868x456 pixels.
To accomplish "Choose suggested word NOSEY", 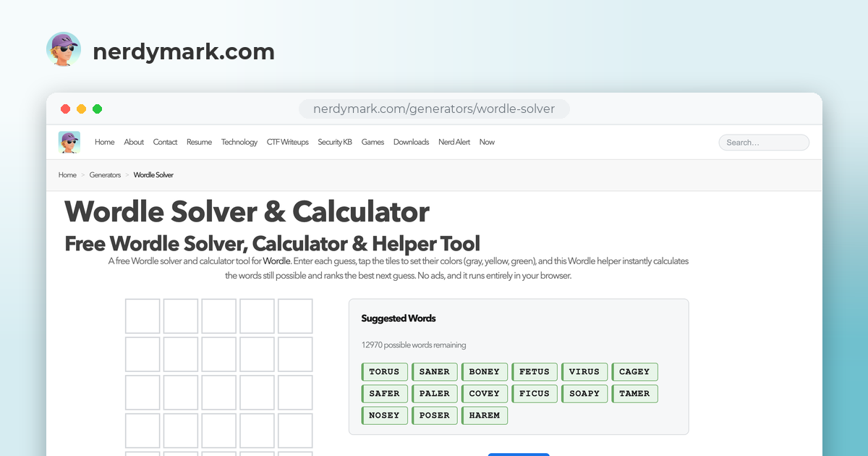I will pos(385,415).
